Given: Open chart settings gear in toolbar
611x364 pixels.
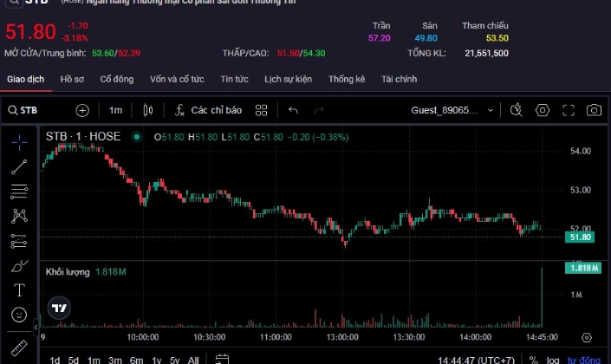Looking at the screenshot, I should [543, 110].
